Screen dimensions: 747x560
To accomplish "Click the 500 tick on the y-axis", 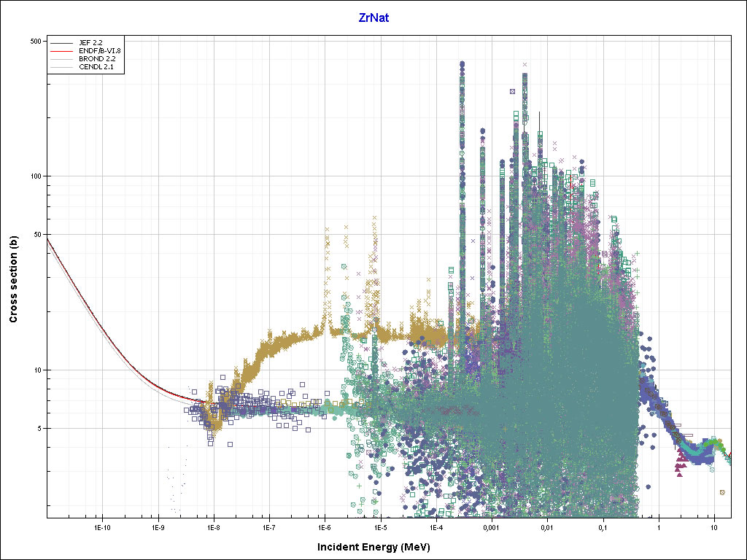I will (34, 41).
